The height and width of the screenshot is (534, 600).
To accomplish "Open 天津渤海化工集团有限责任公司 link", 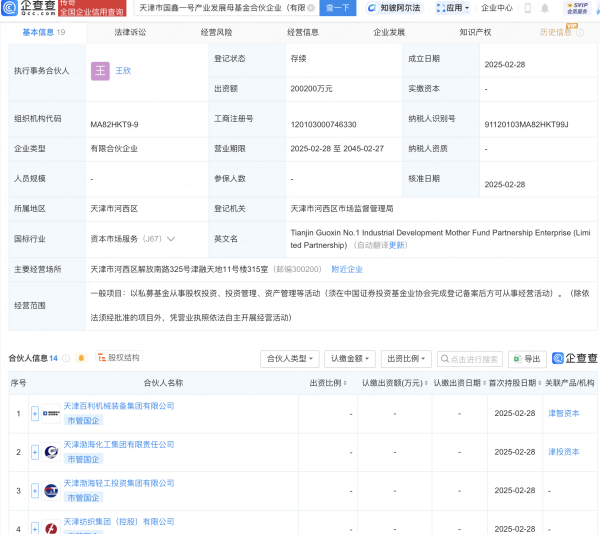I will 119,444.
